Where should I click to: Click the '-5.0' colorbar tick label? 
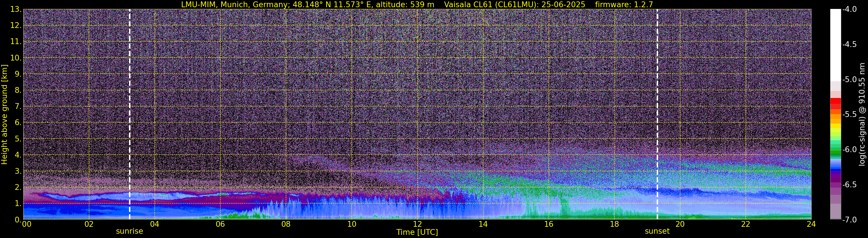(x=850, y=80)
